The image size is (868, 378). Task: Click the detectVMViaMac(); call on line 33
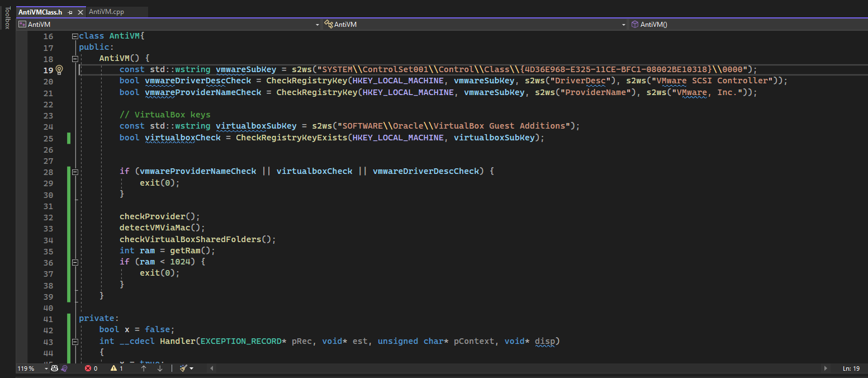pos(162,228)
